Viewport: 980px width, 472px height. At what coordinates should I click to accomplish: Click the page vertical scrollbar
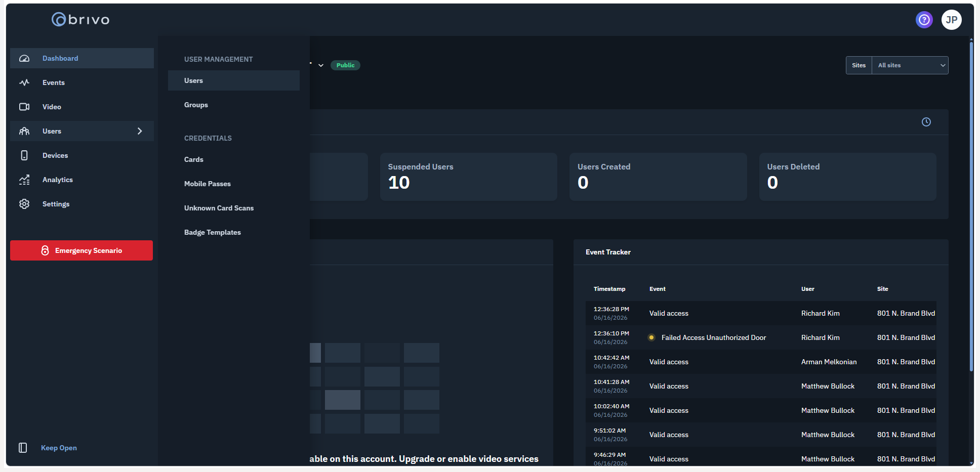click(971, 207)
